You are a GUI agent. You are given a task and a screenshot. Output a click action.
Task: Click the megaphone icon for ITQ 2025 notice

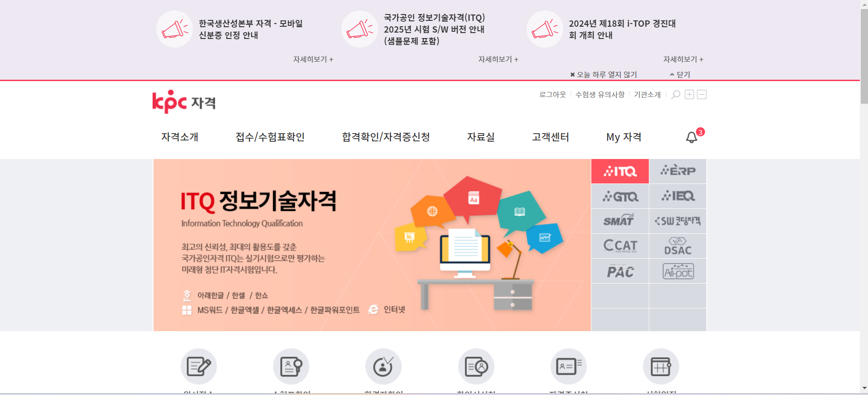(x=360, y=29)
